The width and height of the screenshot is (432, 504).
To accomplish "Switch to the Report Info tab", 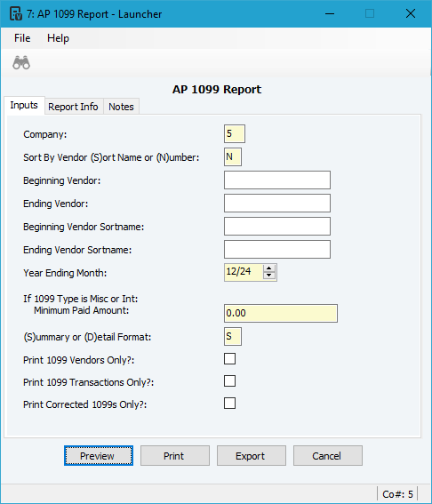I will [x=73, y=107].
